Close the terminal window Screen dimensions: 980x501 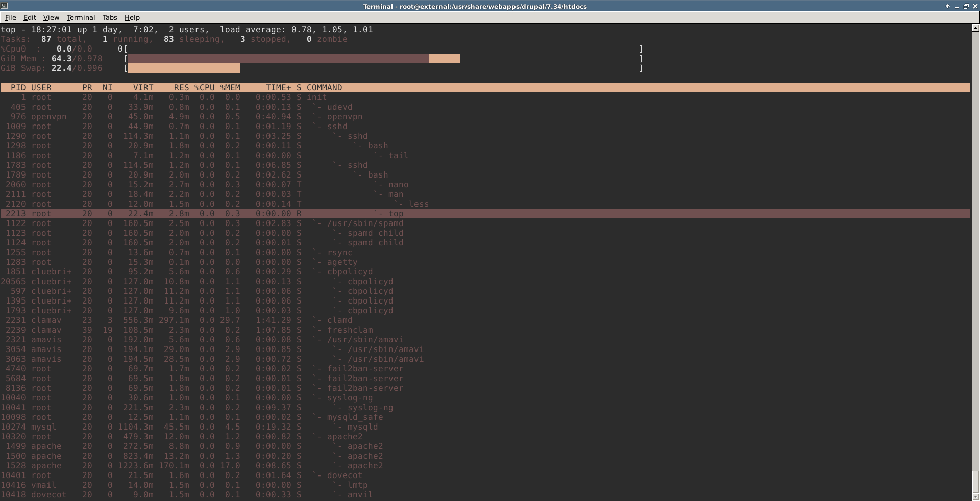pyautogui.click(x=974, y=6)
